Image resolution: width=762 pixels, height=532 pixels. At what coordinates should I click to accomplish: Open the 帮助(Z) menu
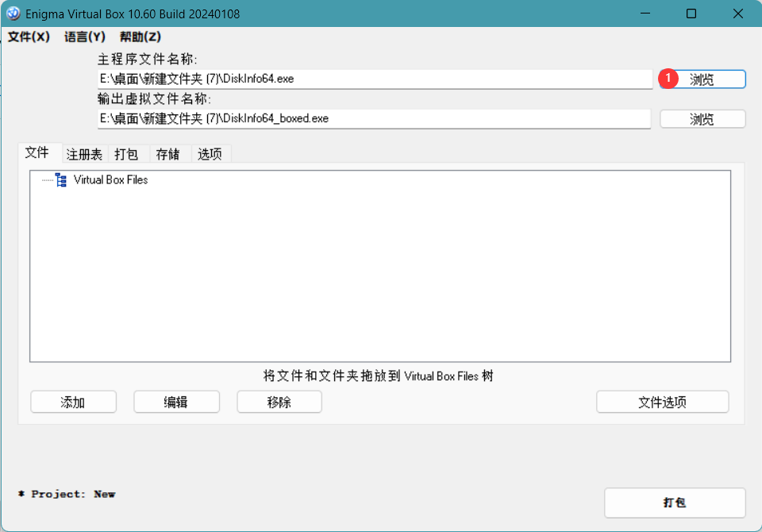coord(140,37)
